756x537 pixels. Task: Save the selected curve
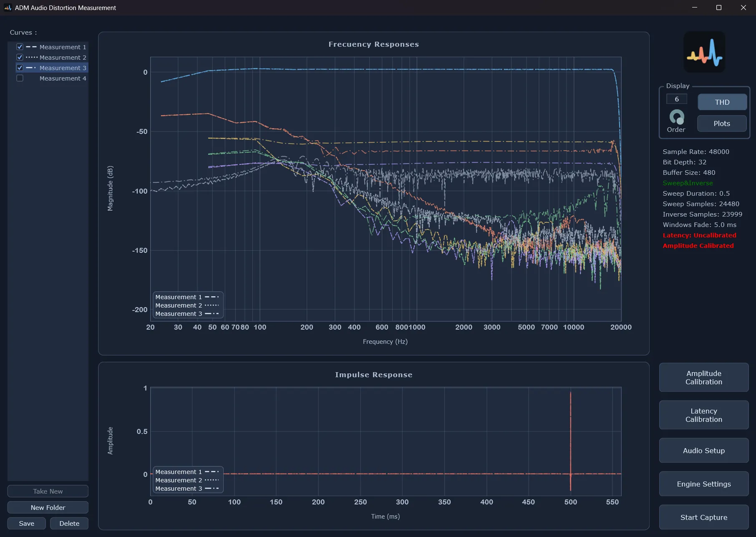pos(27,523)
